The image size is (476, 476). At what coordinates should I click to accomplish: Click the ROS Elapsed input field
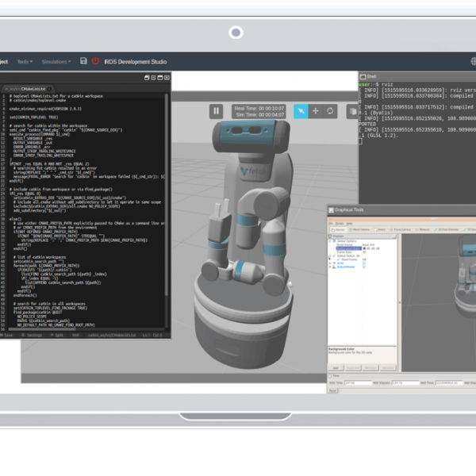[405, 383]
